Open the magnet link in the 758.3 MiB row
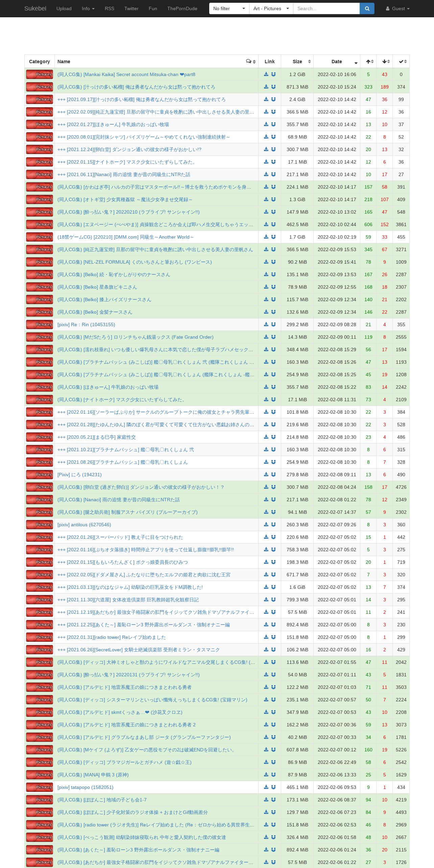Image resolution: width=434 pixels, height=868 pixels. pyautogui.click(x=273, y=550)
